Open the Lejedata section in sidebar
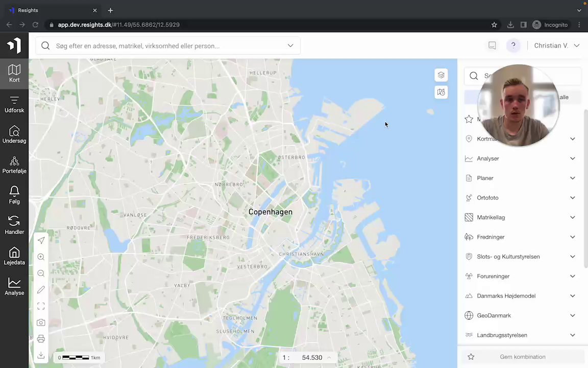The height and width of the screenshot is (368, 588). point(14,257)
